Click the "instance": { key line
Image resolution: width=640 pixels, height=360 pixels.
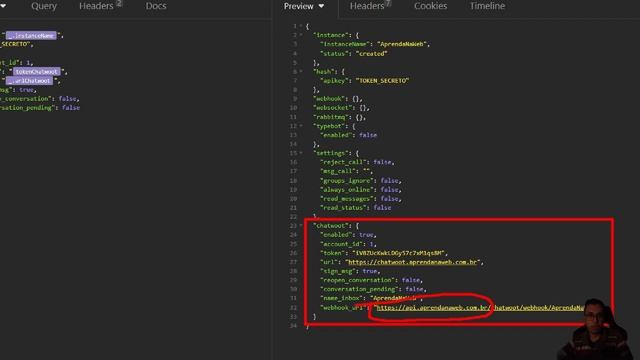click(336, 35)
